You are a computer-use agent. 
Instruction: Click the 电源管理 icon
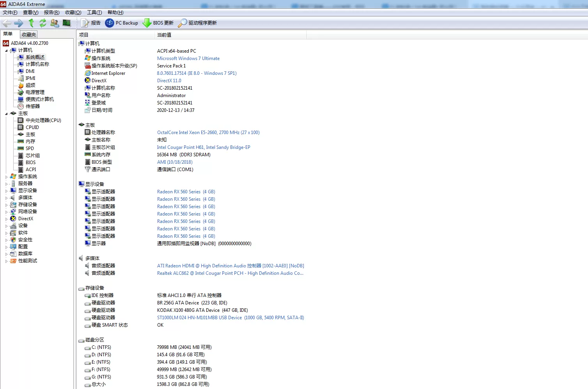click(x=21, y=92)
